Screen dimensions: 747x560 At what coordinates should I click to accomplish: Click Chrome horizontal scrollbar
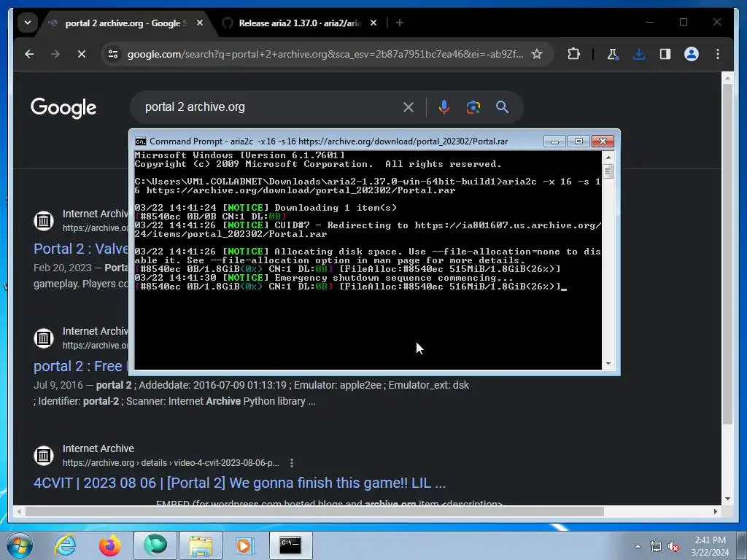314,511
